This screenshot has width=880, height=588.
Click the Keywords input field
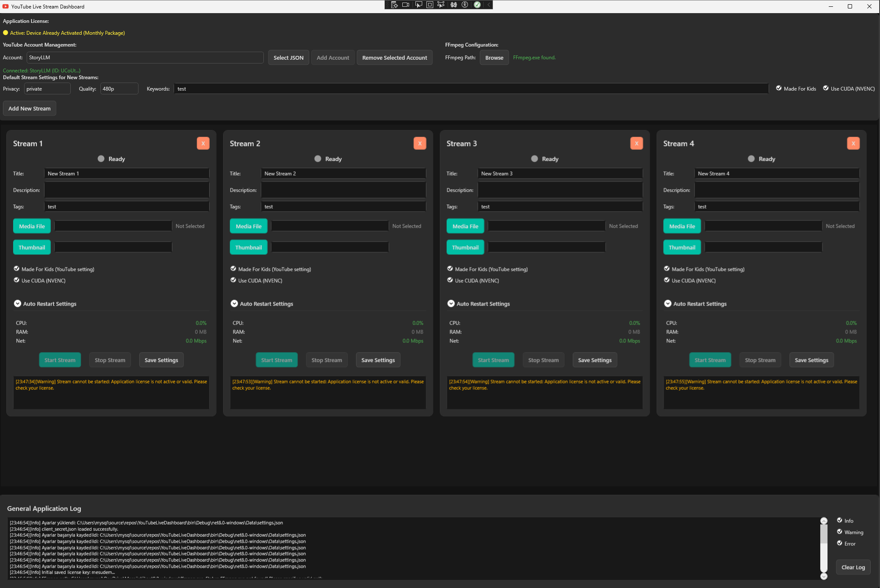[x=471, y=88]
